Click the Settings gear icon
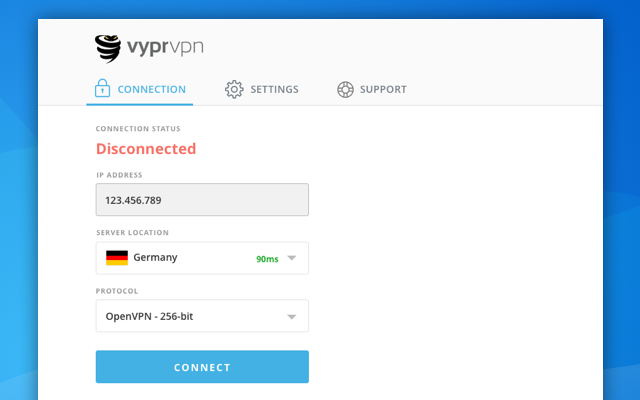Screen dimensions: 640x400 [x=234, y=89]
